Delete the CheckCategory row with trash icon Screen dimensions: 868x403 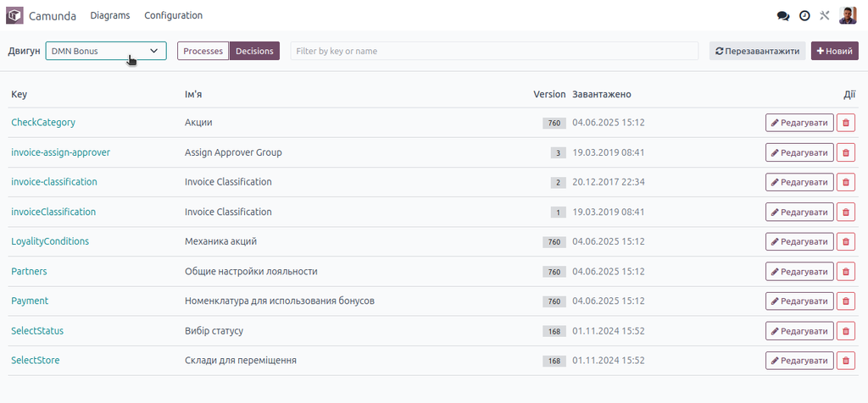click(x=845, y=123)
